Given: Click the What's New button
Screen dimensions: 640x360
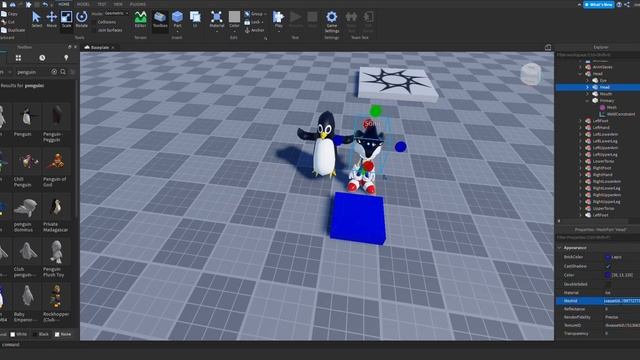Looking at the screenshot, I should tap(599, 4).
